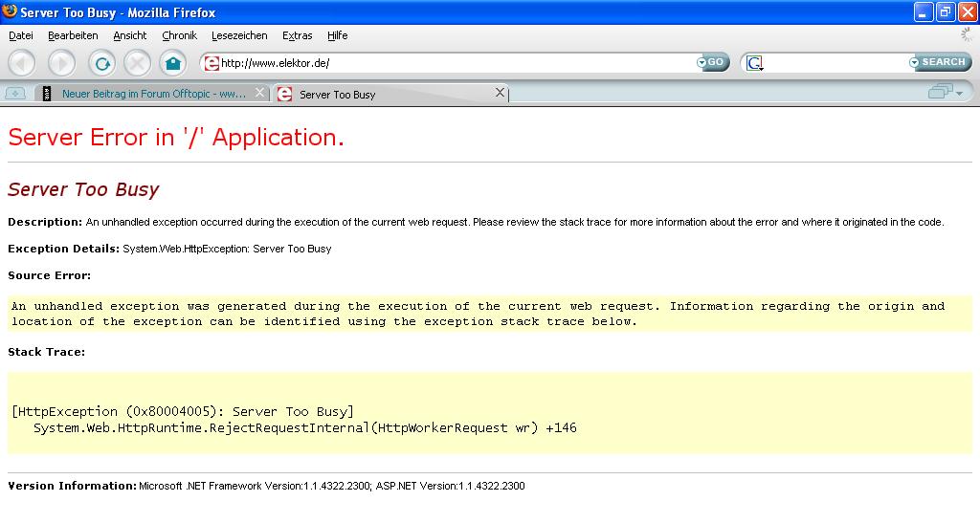The image size is (980, 523).
Task: Switch to Neuer Beitrag im Forum Offtopic tab
Action: tap(154, 94)
